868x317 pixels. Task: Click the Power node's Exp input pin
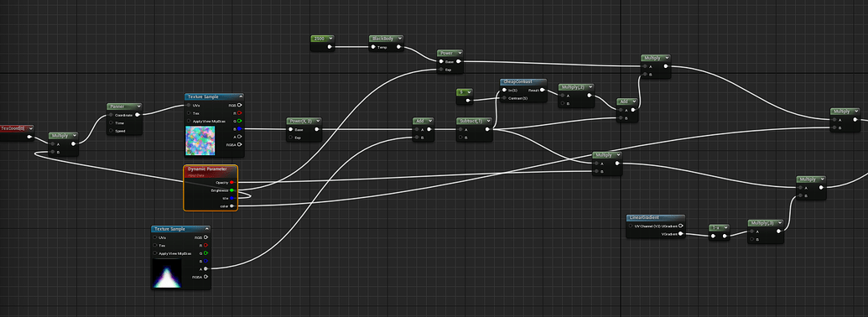coord(441,70)
